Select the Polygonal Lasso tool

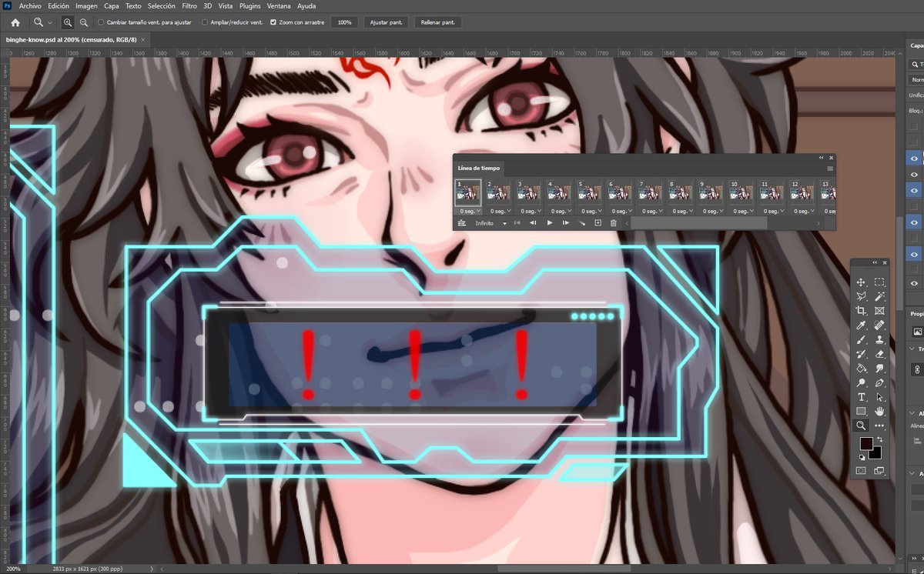[x=862, y=297]
